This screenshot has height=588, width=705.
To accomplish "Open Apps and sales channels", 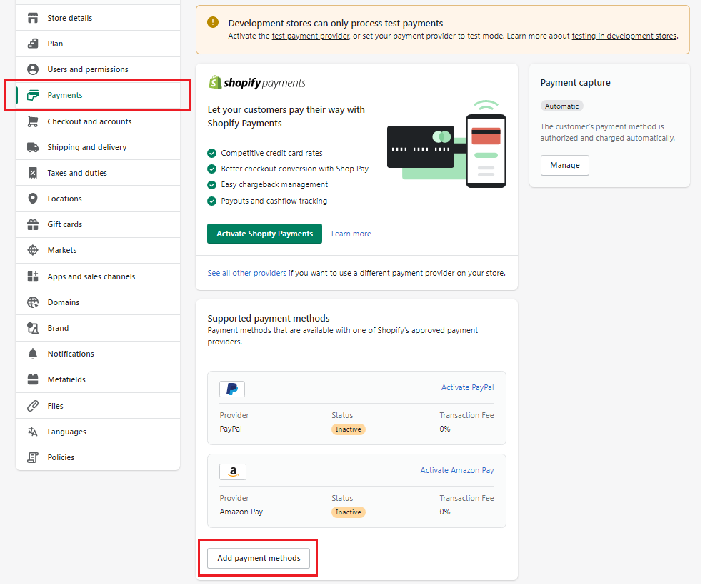I will 98,276.
